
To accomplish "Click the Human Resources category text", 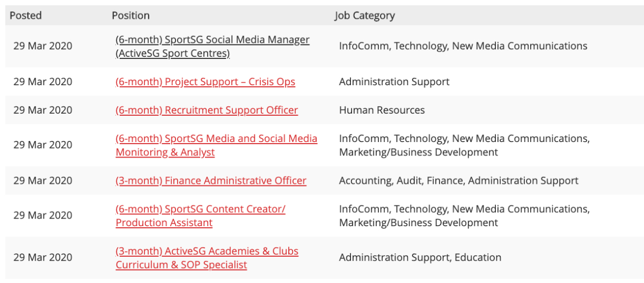I will (x=382, y=110).
